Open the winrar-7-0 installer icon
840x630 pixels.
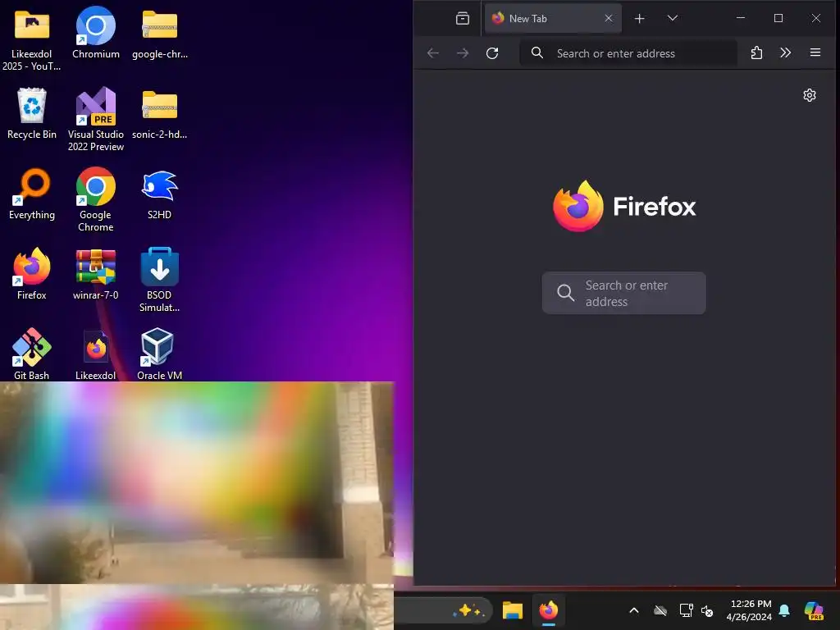pyautogui.click(x=96, y=274)
